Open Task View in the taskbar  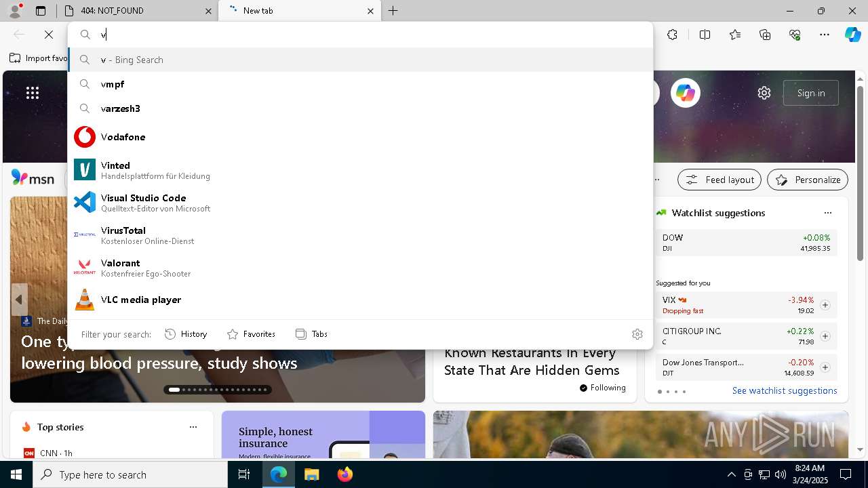pyautogui.click(x=244, y=474)
